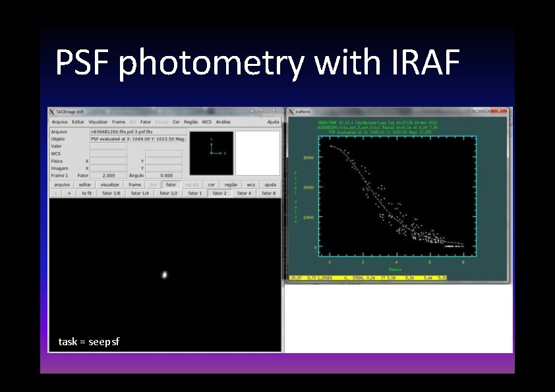Set zoom to fator 2
The width and height of the screenshot is (555, 392).
click(x=219, y=193)
